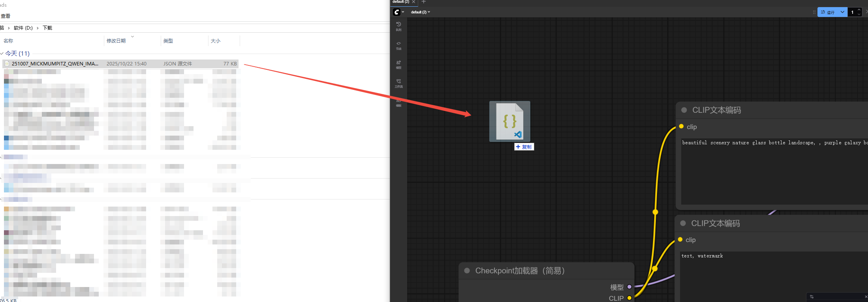Click the sliders settings icon at bottom right
The height and width of the screenshot is (302, 868).
[x=812, y=297]
